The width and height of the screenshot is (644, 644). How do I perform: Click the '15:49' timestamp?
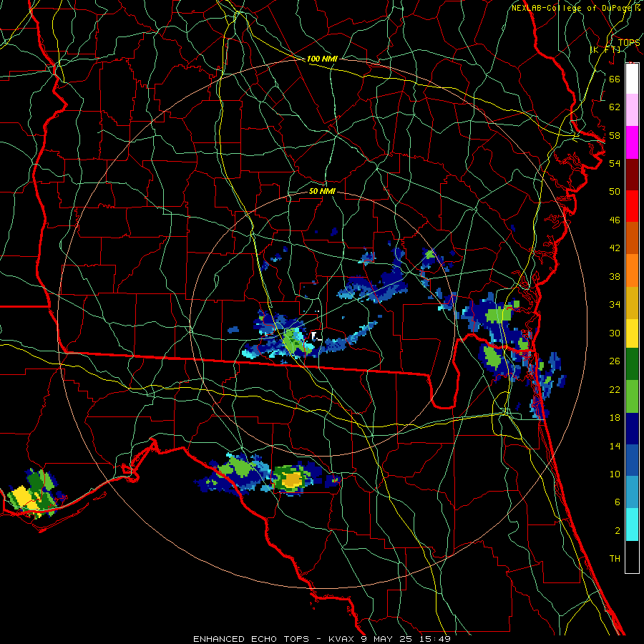pyautogui.click(x=435, y=639)
